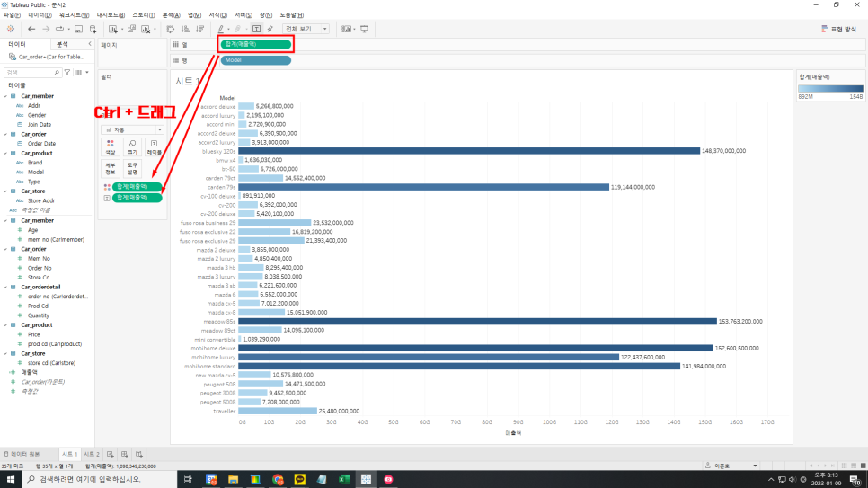
Task: Open the 서식 (Format) menu
Action: coord(217,15)
